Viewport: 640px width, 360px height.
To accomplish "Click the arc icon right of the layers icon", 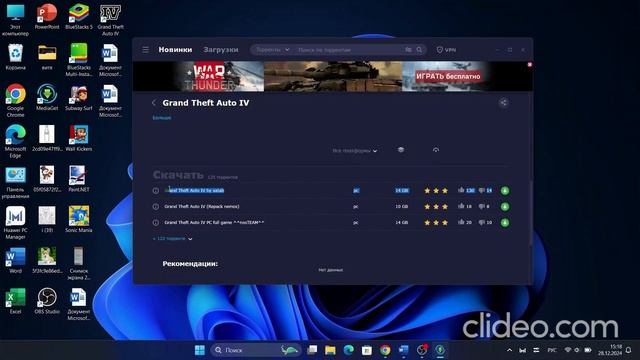I will pos(436,150).
